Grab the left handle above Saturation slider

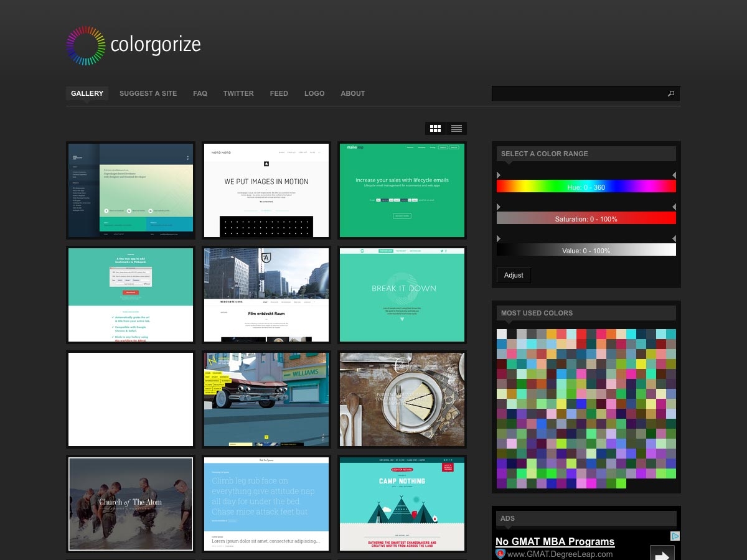tap(499, 207)
